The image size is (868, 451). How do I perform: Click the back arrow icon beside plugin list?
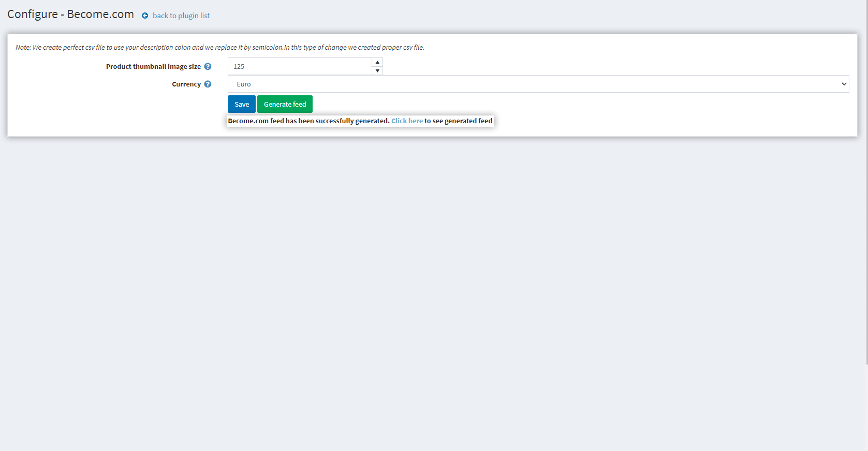click(145, 16)
